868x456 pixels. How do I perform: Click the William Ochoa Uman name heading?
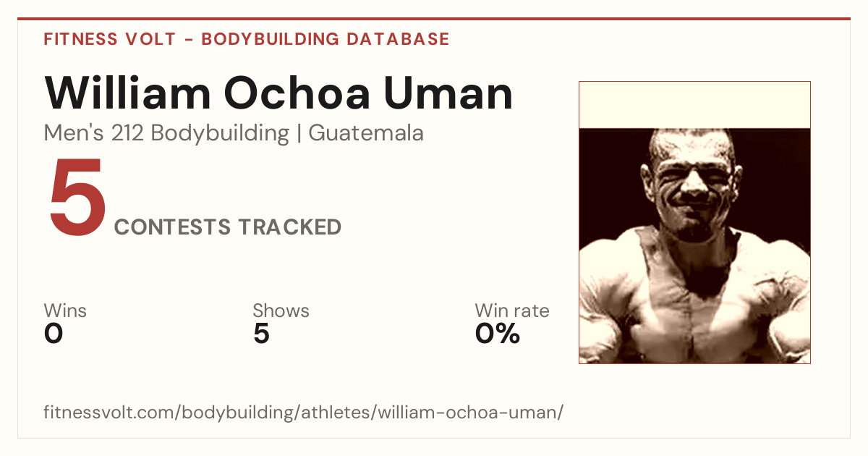pos(278,93)
